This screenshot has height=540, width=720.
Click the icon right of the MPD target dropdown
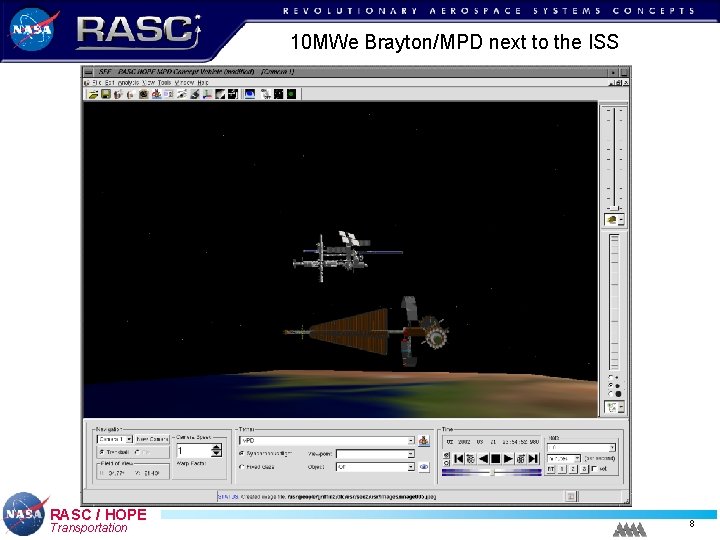(424, 440)
